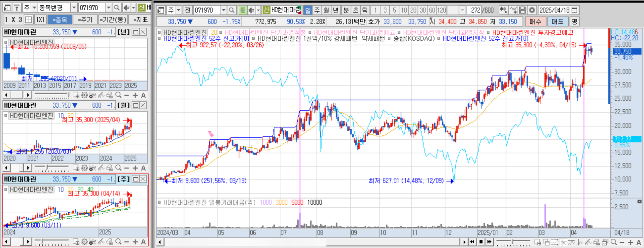The width and height of the screenshot is (644, 248).
Task: Switch to the =주기 tab
Action: click(85, 20)
